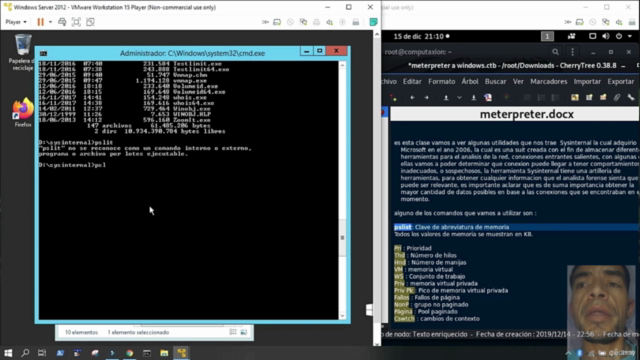The image size is (640, 360).
Task: Click cmd.exe scrollbar up arrow
Action: 342,65
